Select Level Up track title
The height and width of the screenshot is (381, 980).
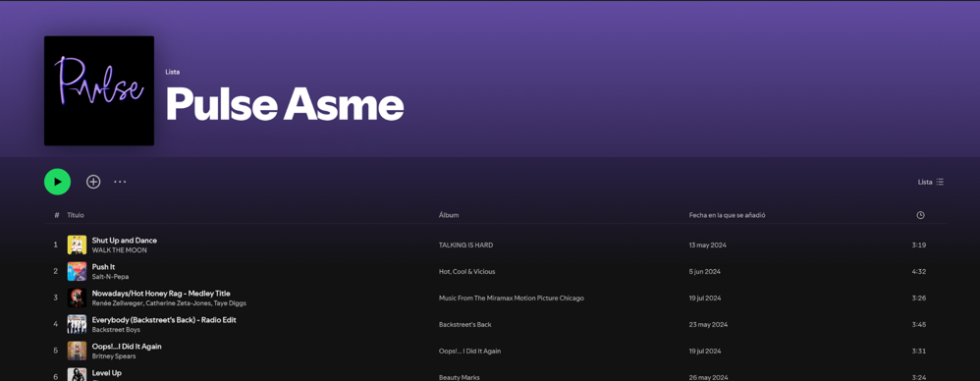(107, 373)
